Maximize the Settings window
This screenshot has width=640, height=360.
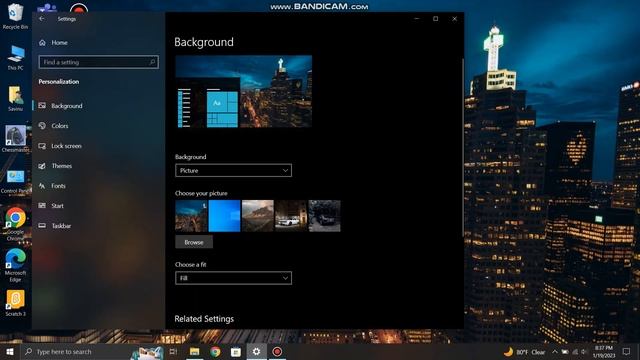(436, 19)
